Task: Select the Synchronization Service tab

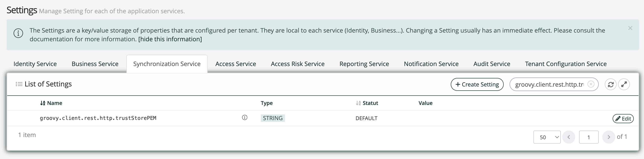Action: pos(167,64)
